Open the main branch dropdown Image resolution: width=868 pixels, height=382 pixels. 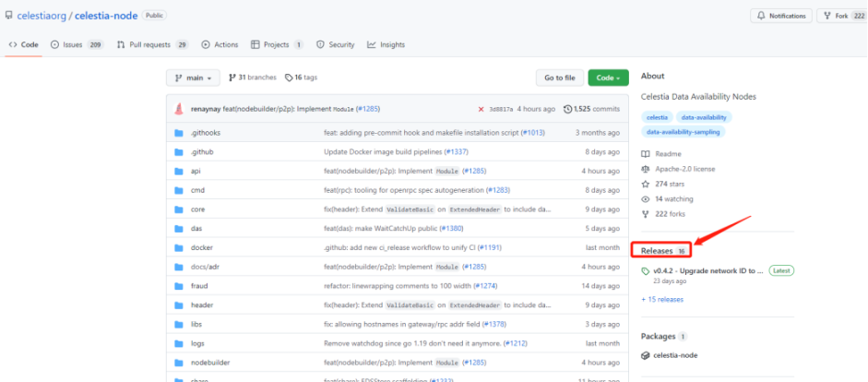194,78
